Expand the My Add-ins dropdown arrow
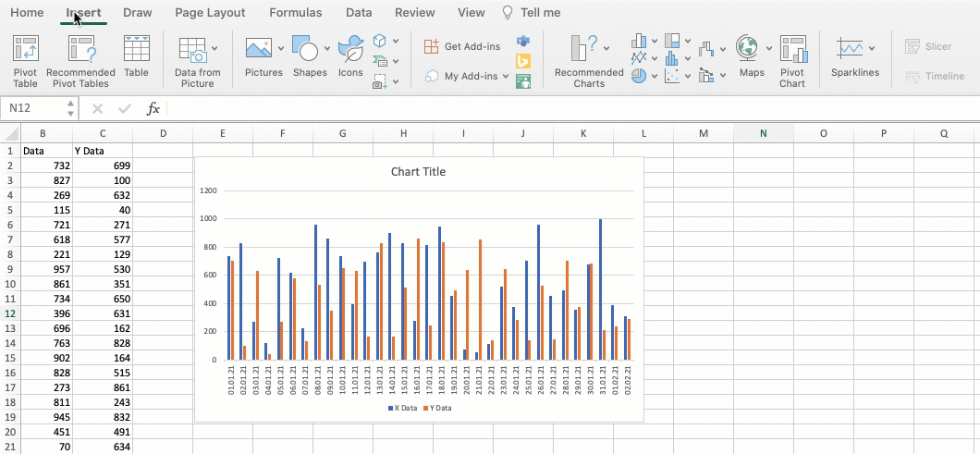The height and width of the screenshot is (454, 980). click(505, 77)
